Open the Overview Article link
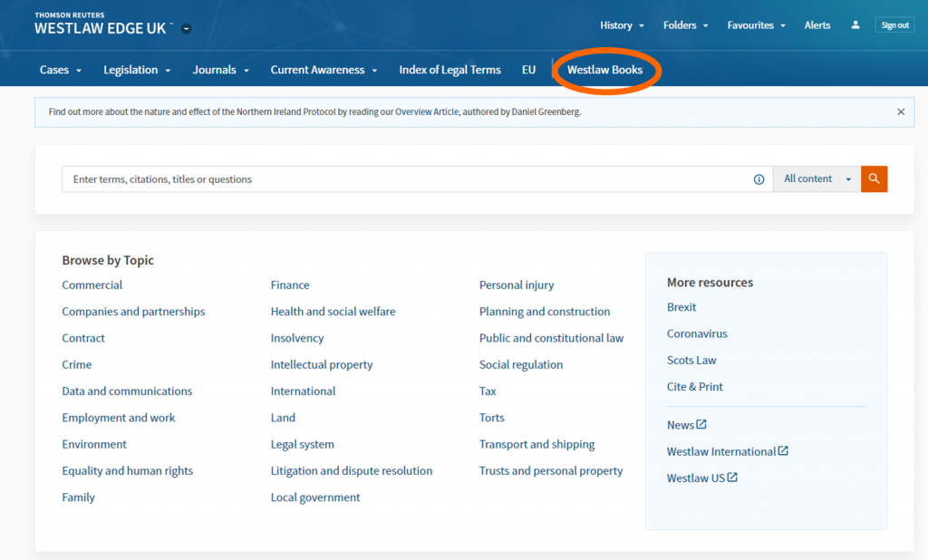The height and width of the screenshot is (560, 928). 426,112
